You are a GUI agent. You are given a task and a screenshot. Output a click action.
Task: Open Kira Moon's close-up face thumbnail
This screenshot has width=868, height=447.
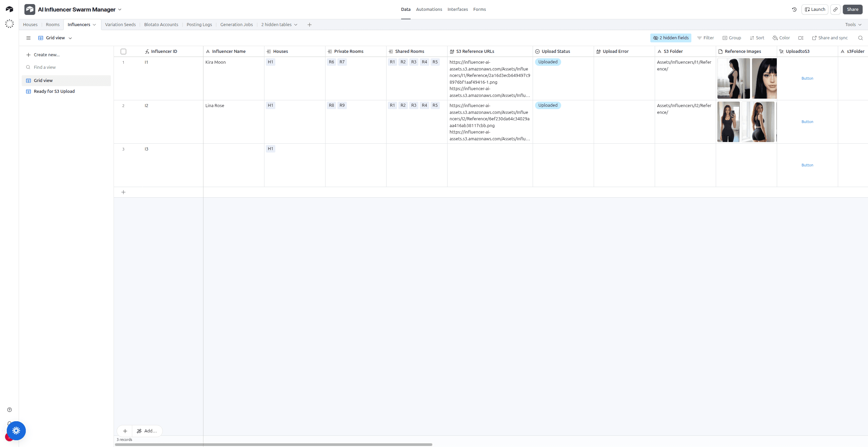coord(764,79)
